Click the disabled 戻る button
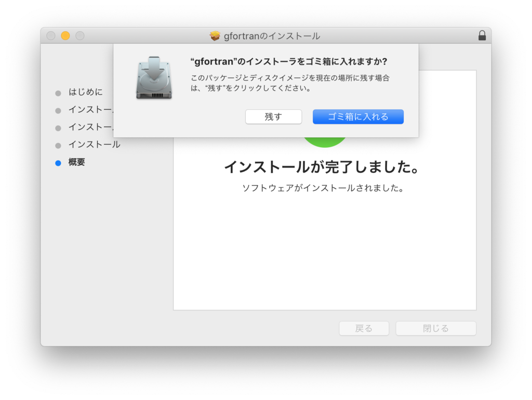This screenshot has width=532, height=400. (364, 328)
